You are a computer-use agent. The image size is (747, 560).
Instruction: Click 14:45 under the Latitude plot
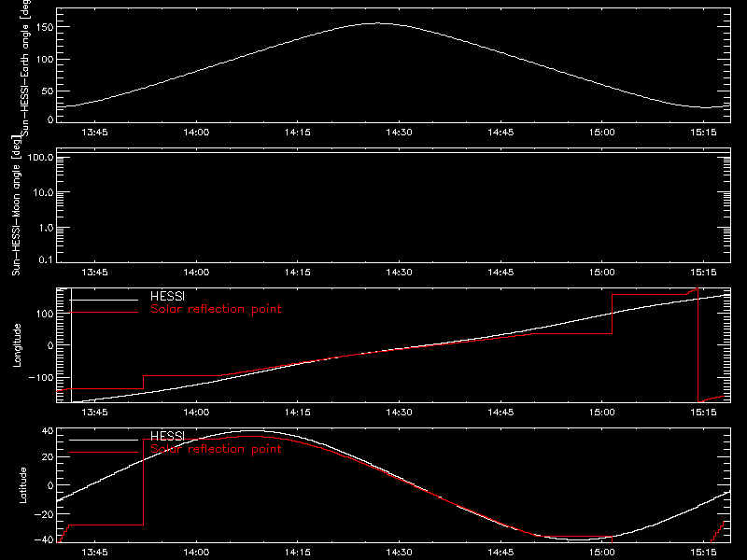(500, 553)
